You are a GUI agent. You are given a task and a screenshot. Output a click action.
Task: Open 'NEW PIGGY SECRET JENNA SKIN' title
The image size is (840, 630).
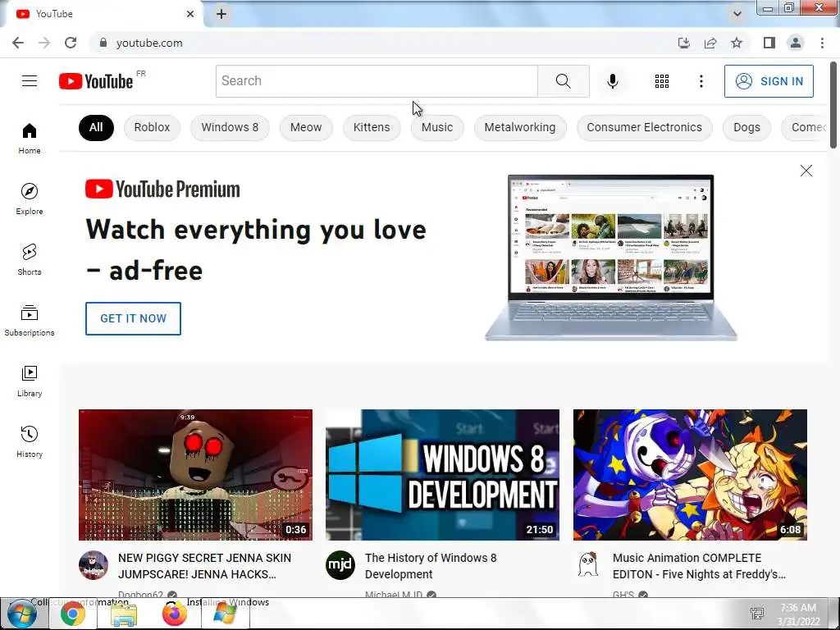(x=204, y=566)
